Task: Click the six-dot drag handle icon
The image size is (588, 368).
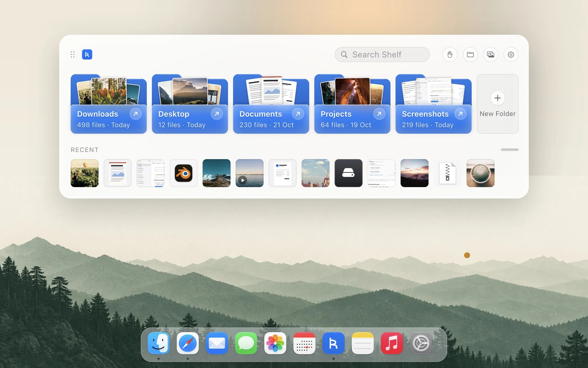Action: 72,54
